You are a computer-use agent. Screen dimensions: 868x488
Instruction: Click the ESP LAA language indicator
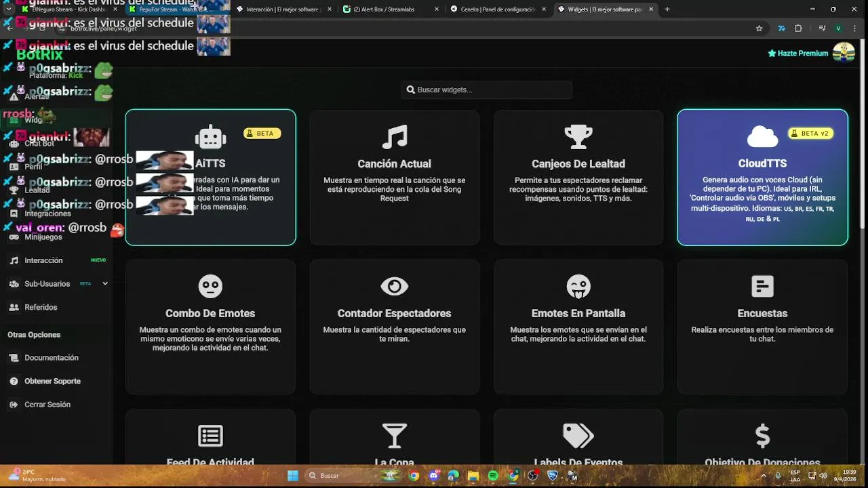(795, 476)
